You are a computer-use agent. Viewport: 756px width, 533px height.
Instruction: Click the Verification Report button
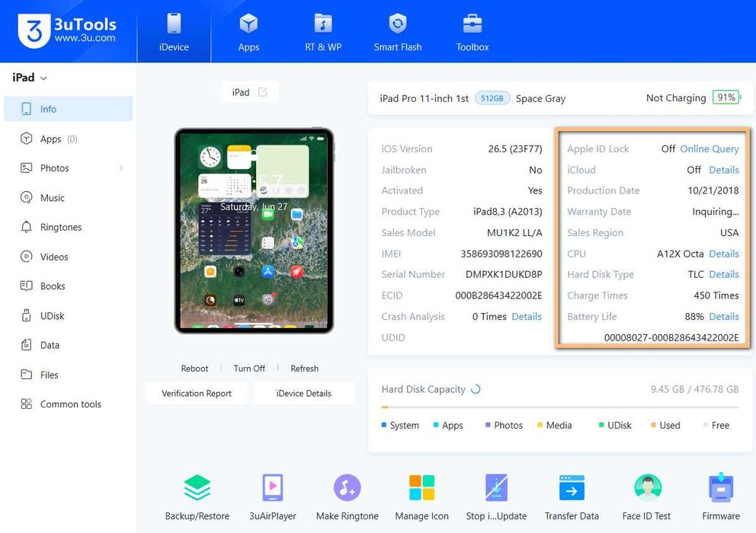(x=197, y=393)
